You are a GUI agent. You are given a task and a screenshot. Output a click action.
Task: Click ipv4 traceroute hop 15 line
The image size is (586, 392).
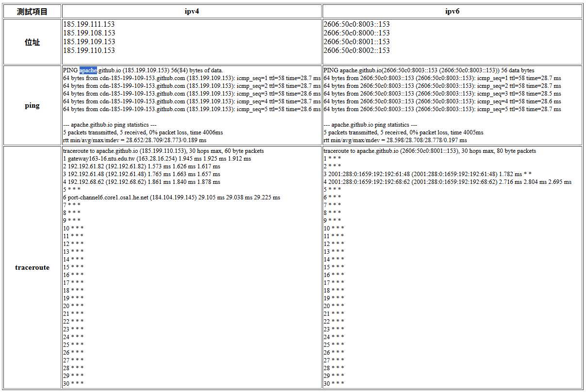click(73, 267)
